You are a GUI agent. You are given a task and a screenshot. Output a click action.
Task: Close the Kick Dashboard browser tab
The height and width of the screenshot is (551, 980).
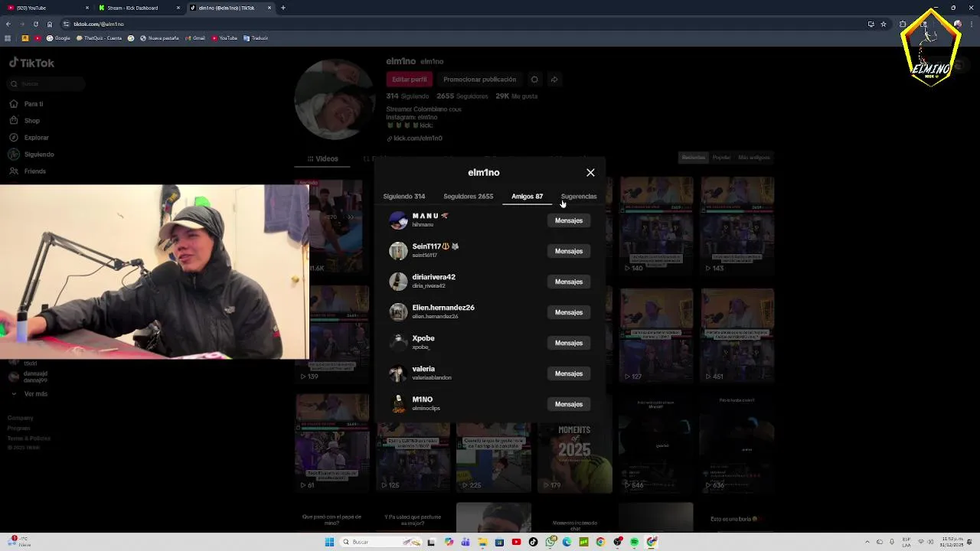coord(178,8)
